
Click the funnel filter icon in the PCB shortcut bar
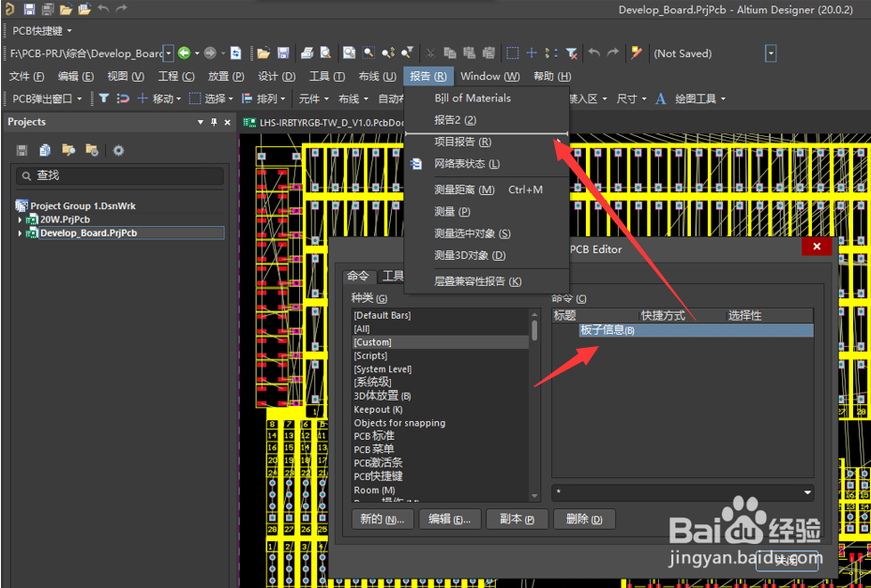(x=104, y=98)
